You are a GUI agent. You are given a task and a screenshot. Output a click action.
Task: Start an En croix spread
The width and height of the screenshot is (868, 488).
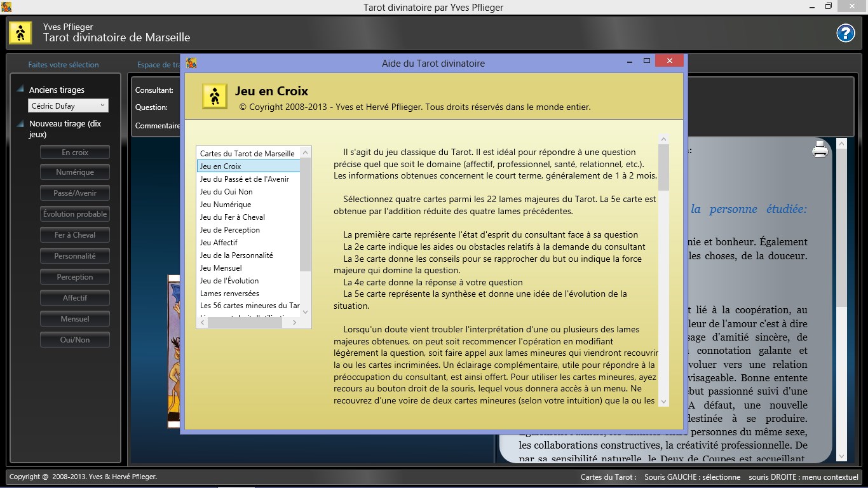(x=75, y=152)
